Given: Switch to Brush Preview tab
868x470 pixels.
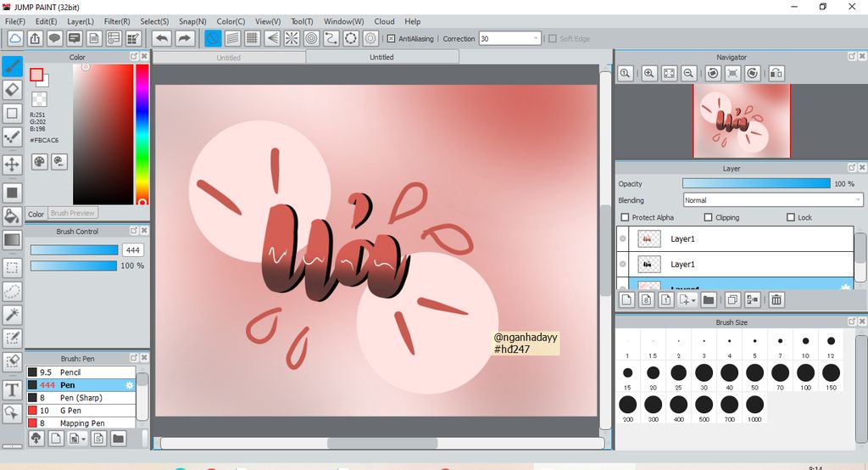Looking at the screenshot, I should [x=73, y=213].
